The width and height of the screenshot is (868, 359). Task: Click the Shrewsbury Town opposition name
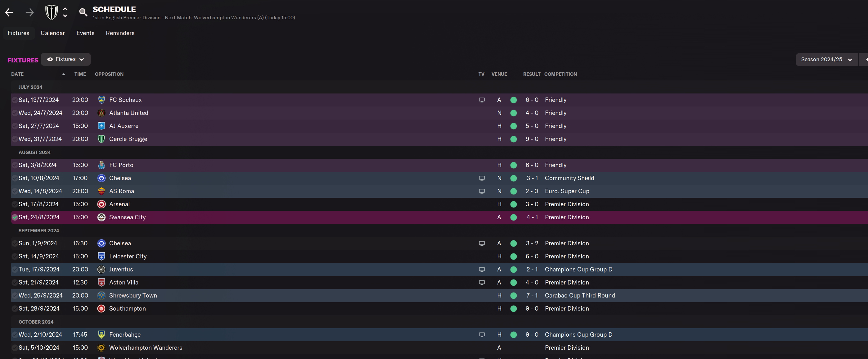[133, 295]
